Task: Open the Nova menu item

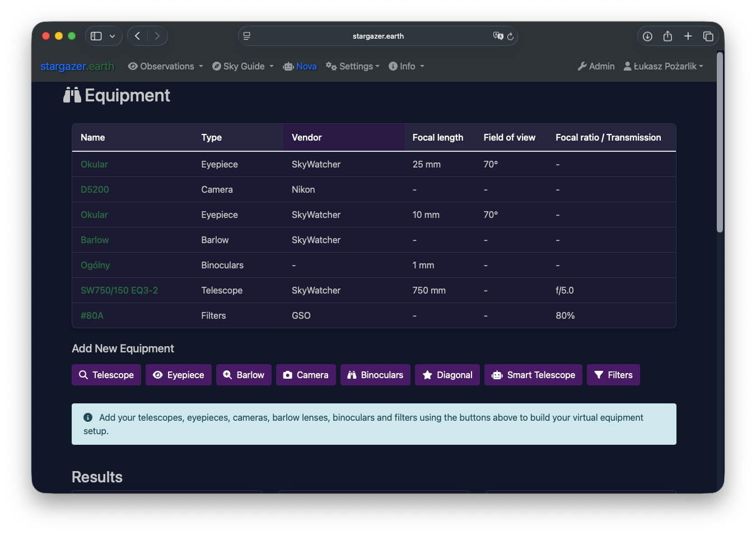Action: [x=300, y=66]
